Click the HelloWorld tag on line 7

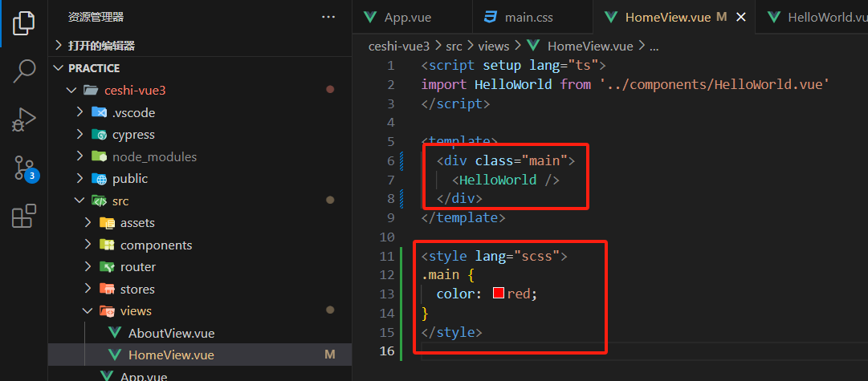498,180
